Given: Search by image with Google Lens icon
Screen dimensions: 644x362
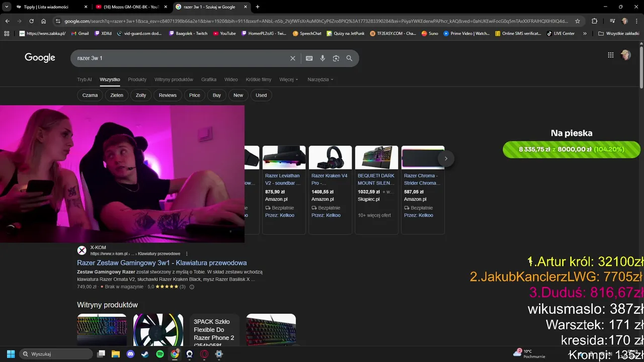Looking at the screenshot, I should [336, 58].
